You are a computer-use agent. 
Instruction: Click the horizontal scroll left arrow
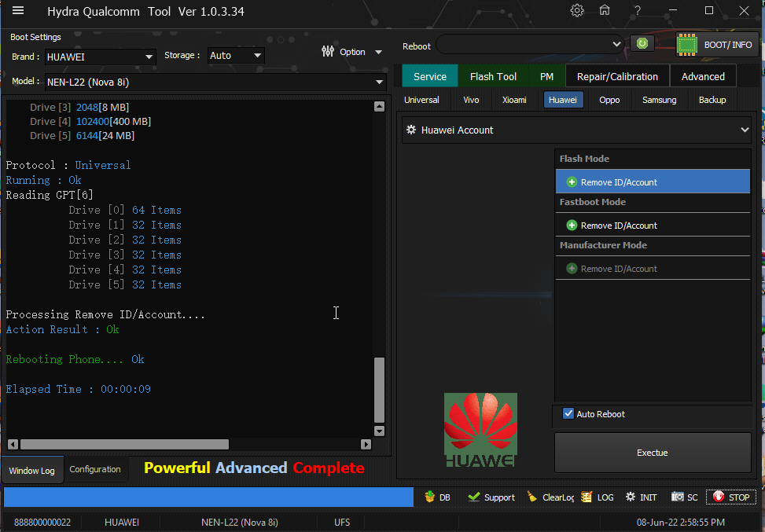(x=13, y=444)
